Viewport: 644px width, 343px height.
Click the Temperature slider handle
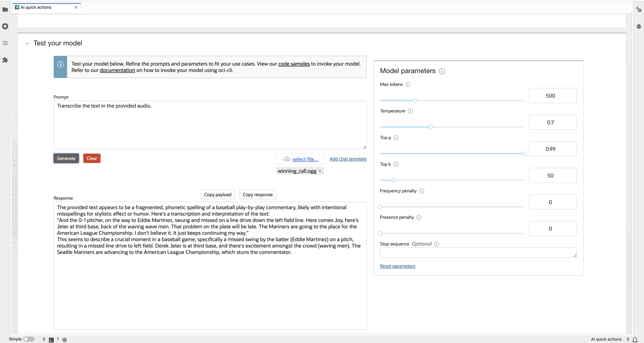[430, 127]
